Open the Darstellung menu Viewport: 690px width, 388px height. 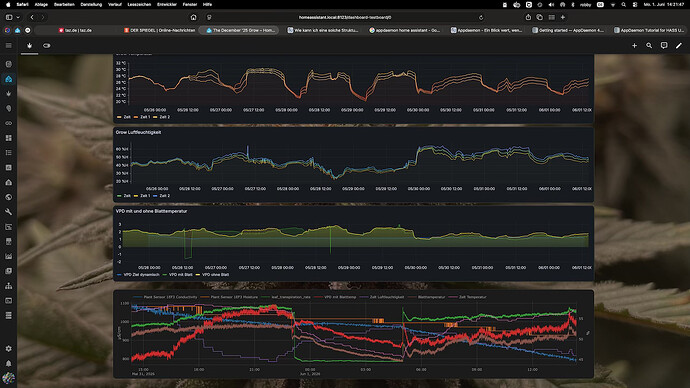coord(91,4)
